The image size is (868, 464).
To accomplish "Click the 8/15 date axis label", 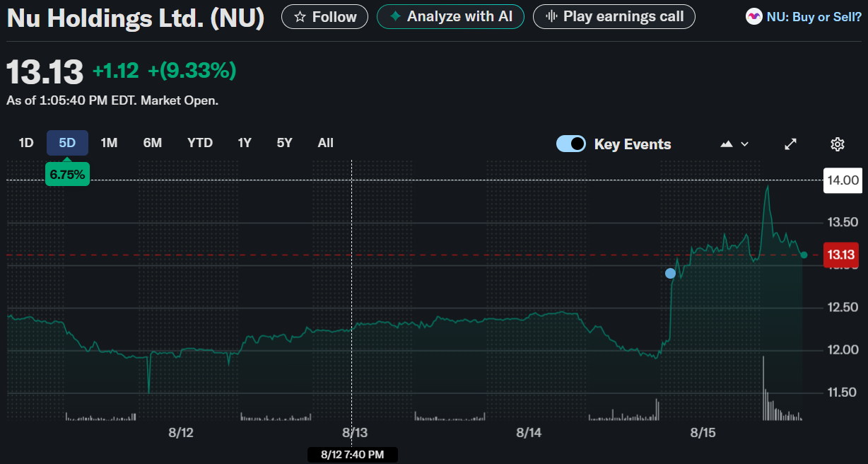I will (703, 432).
